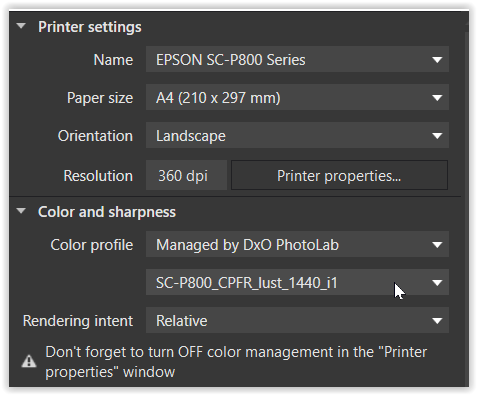Change the Relative rendering intent combo box

[x=297, y=321]
